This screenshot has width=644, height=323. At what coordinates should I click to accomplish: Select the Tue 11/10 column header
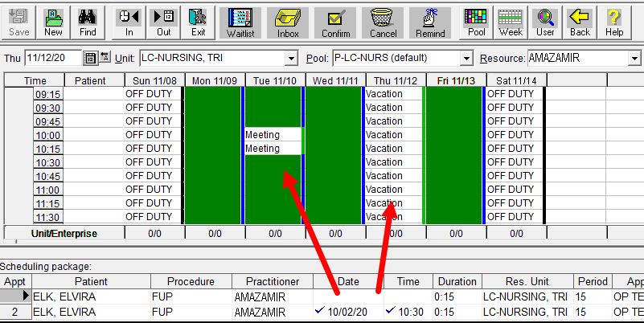click(275, 80)
